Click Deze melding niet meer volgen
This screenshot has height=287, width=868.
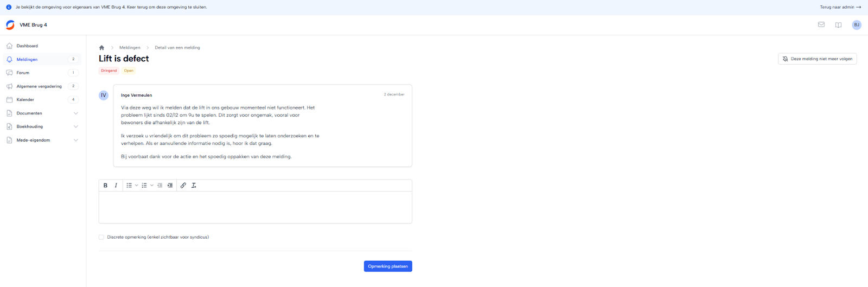(x=817, y=59)
